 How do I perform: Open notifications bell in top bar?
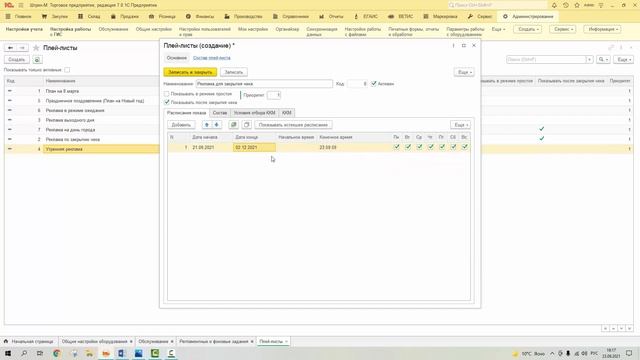pos(554,5)
